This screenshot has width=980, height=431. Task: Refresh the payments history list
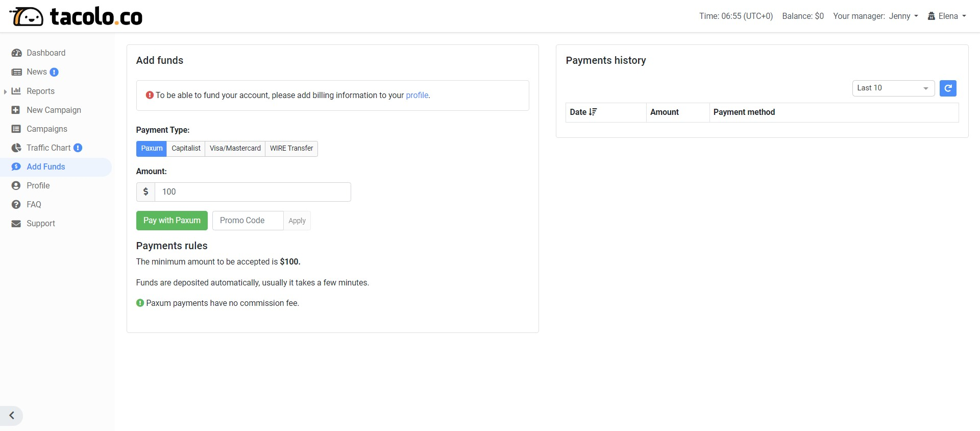point(947,88)
